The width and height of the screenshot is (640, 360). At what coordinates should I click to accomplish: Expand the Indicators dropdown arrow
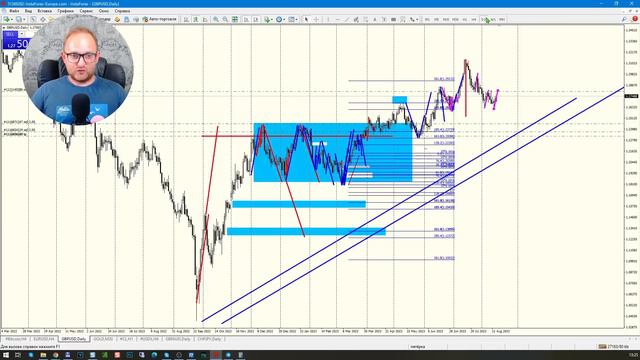point(272,19)
